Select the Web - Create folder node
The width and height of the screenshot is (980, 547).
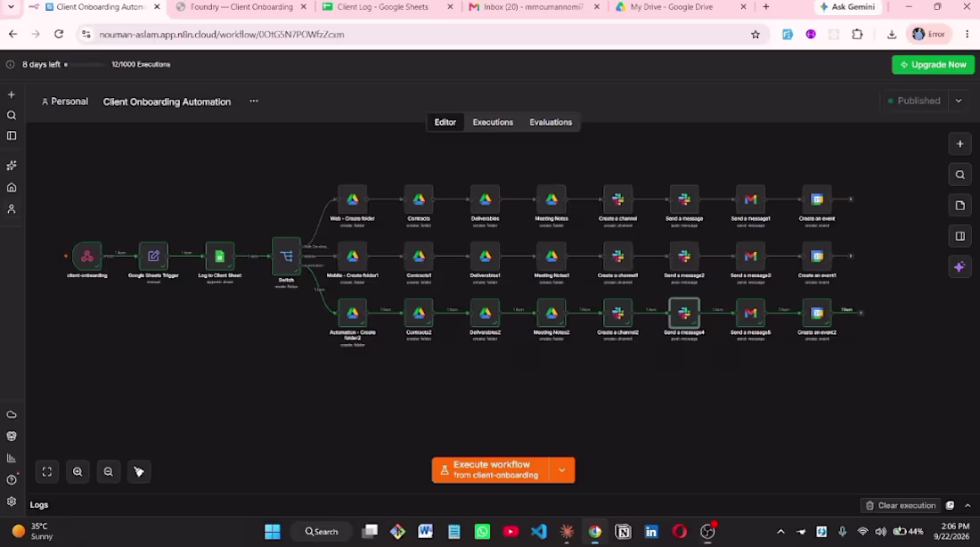[353, 200]
